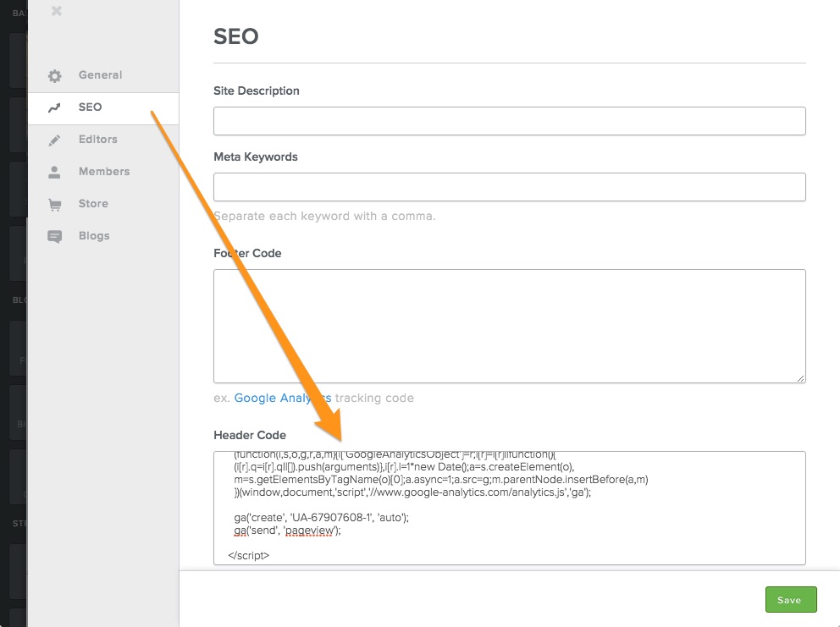The height and width of the screenshot is (627, 840).
Task: Click the 'UA-67907608-1' create line
Action: [x=322, y=518]
